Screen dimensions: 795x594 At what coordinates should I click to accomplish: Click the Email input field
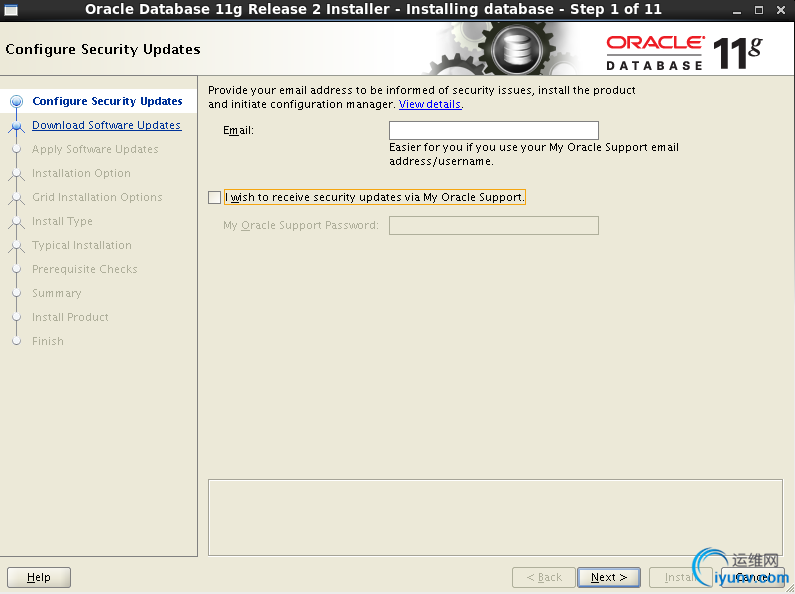(x=493, y=130)
